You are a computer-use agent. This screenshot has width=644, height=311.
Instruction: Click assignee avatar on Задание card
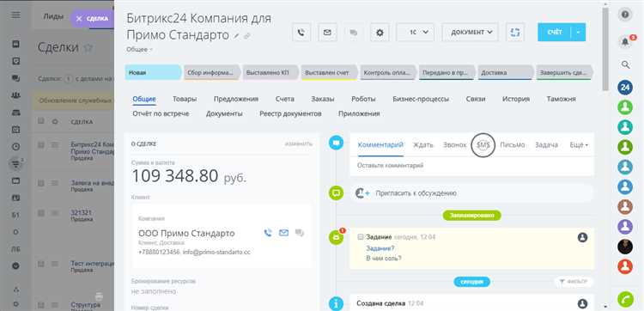tap(582, 237)
